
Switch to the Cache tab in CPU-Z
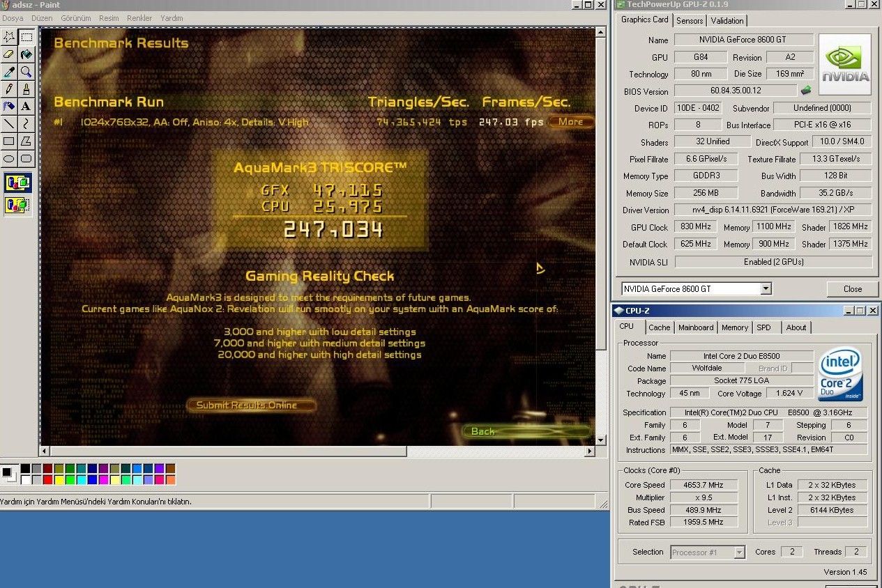(659, 327)
